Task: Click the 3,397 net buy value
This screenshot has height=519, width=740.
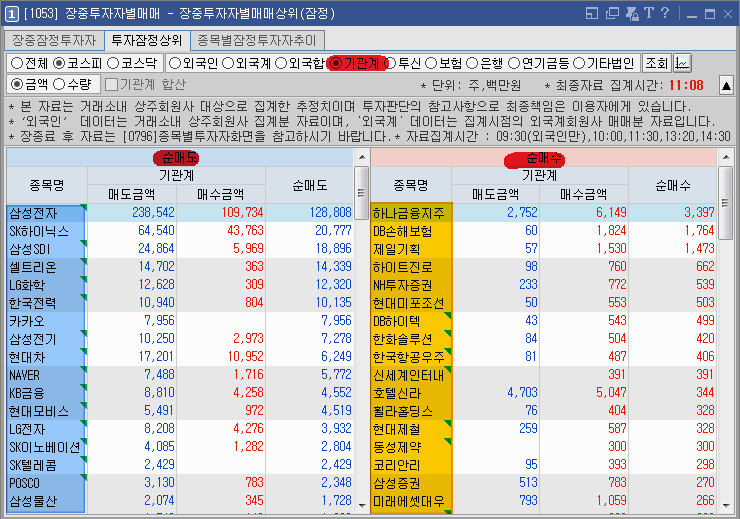Action: pos(699,213)
